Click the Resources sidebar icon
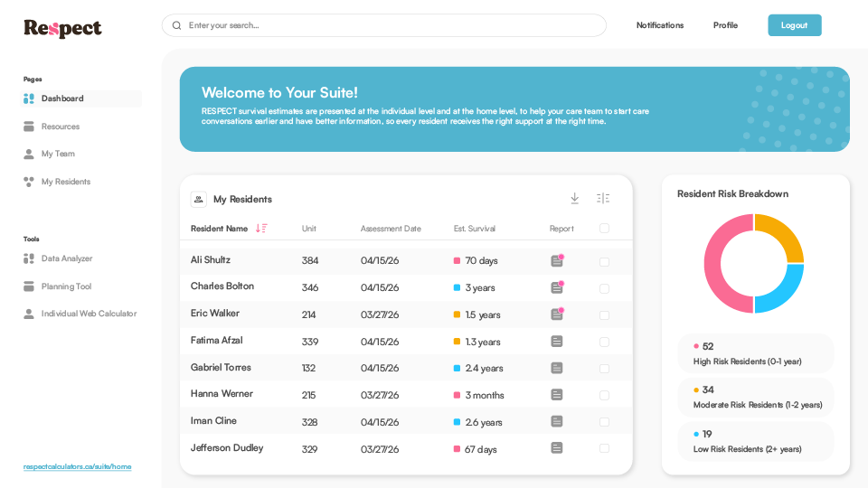Viewport: 868px width, 488px height. [x=29, y=127]
